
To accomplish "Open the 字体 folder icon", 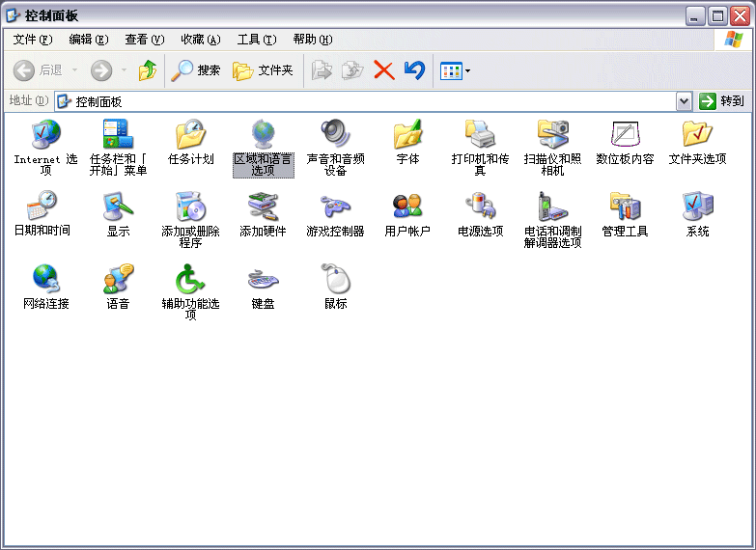I will [407, 134].
